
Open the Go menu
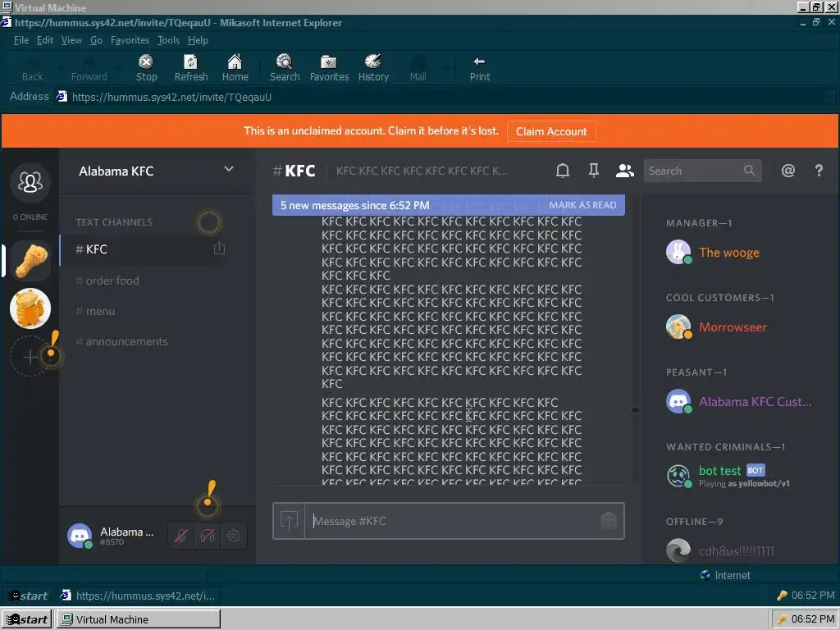[97, 40]
